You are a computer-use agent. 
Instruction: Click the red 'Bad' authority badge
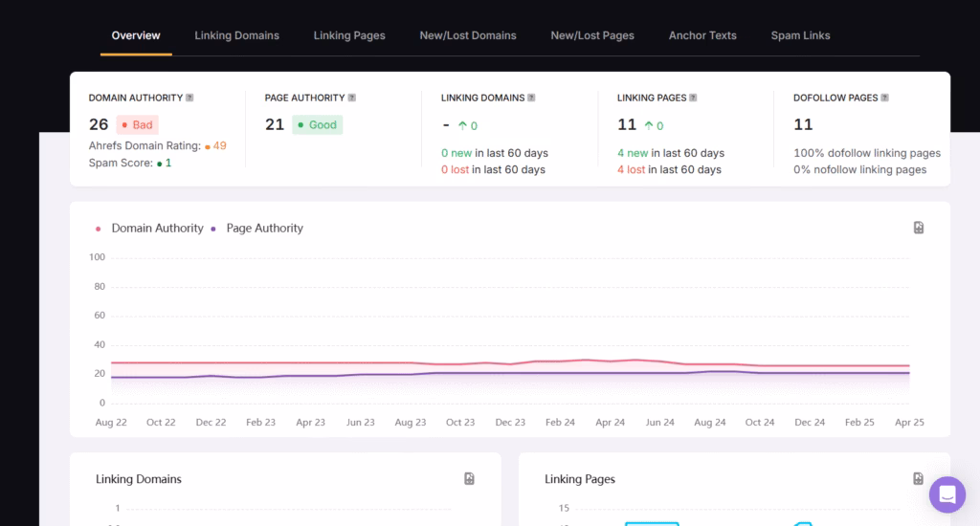(137, 124)
